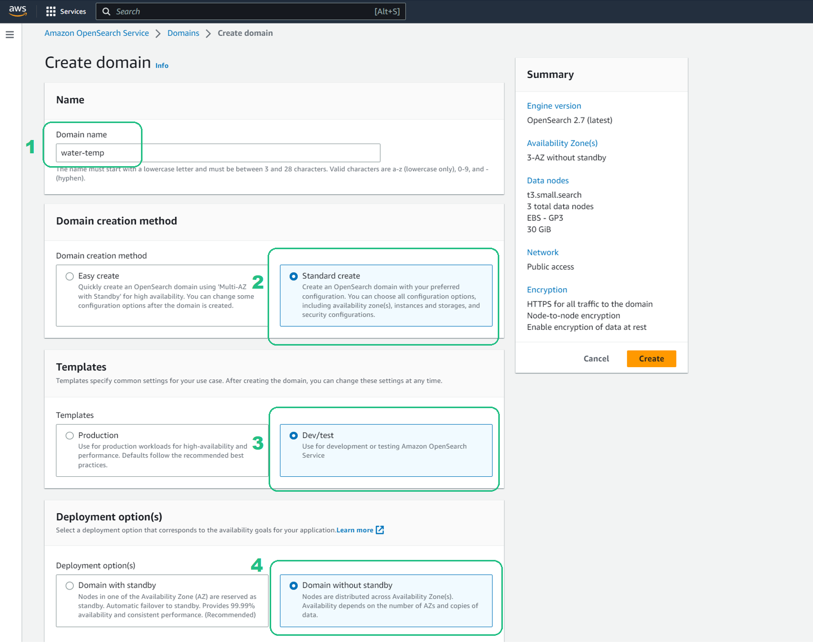Select Domain with standby option
Screen dimensions: 813x644
tap(70, 586)
